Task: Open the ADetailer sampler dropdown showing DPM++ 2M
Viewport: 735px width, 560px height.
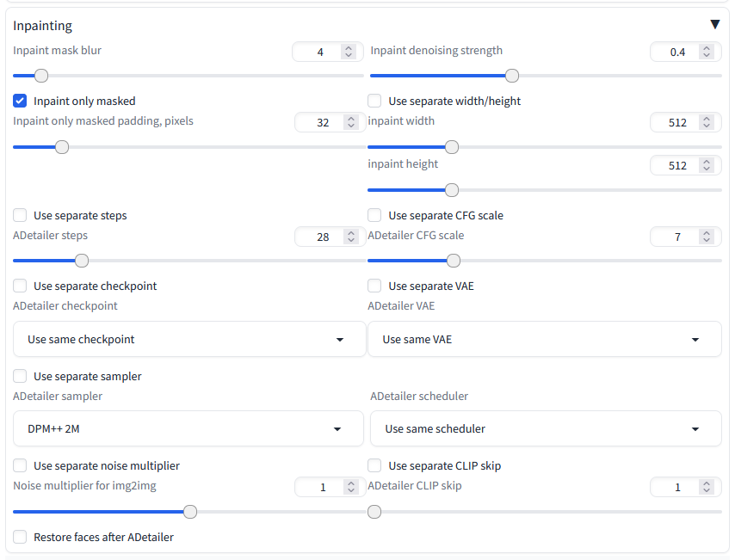Action: [188, 428]
